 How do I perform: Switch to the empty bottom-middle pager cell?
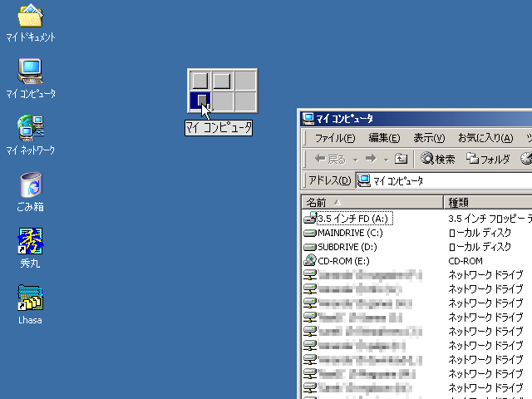[222, 101]
